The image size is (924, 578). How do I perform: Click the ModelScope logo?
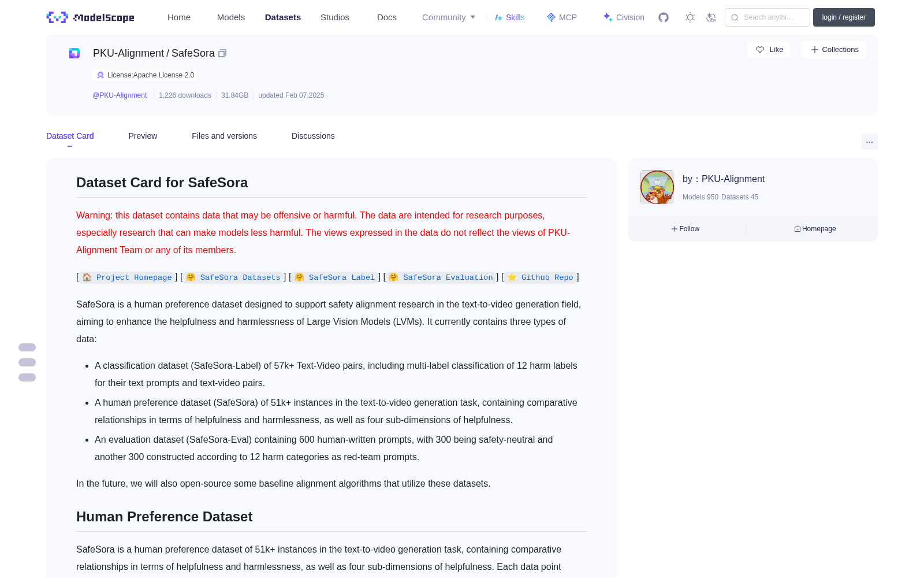(90, 17)
